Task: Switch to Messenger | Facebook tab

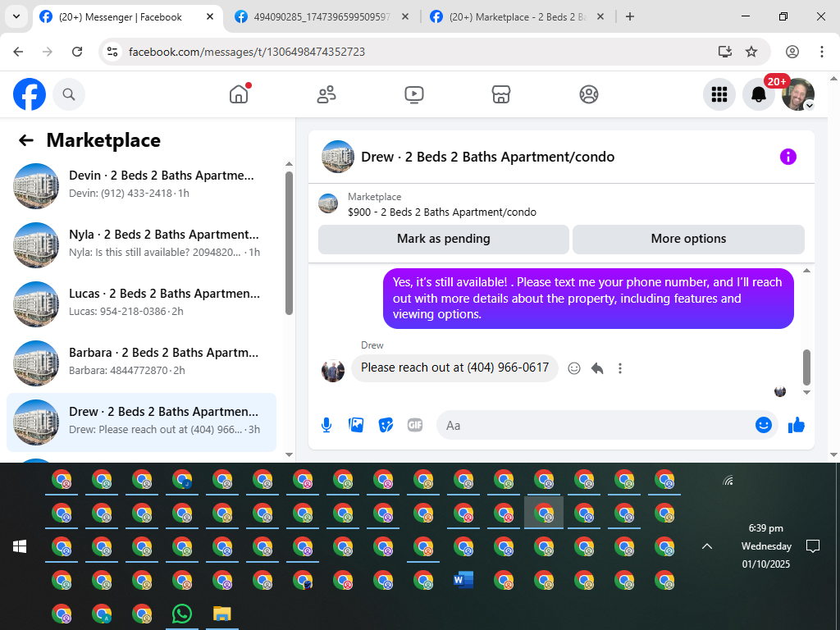Action: (x=121, y=17)
